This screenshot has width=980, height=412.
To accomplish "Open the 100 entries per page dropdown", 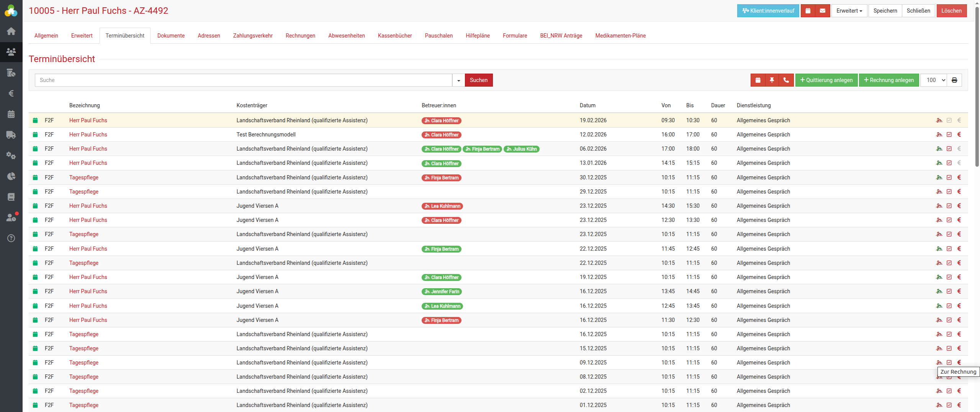I will coord(934,80).
